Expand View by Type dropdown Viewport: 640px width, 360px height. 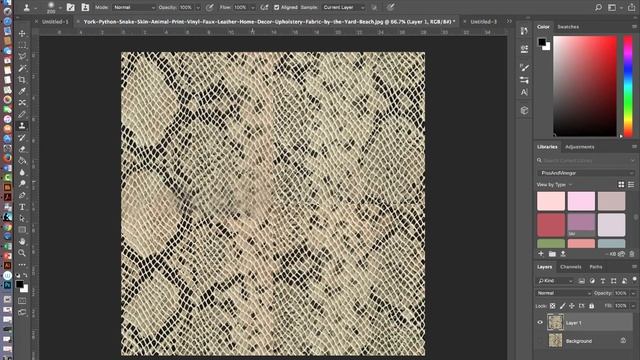click(x=554, y=185)
